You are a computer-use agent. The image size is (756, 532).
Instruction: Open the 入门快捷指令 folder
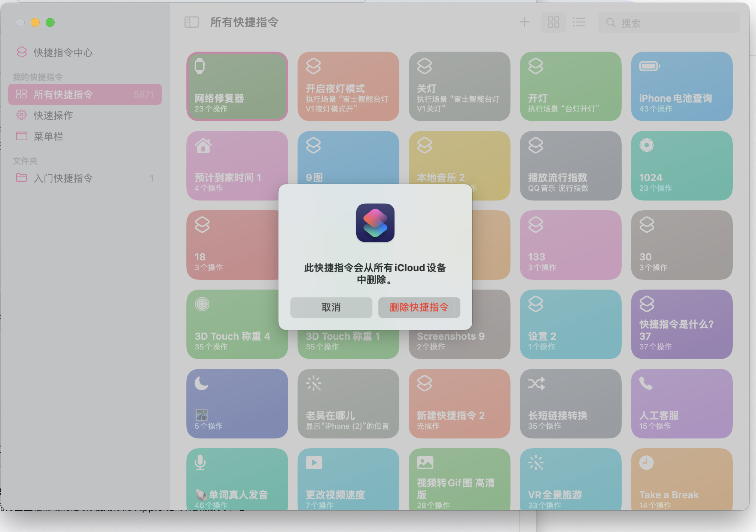click(x=63, y=178)
